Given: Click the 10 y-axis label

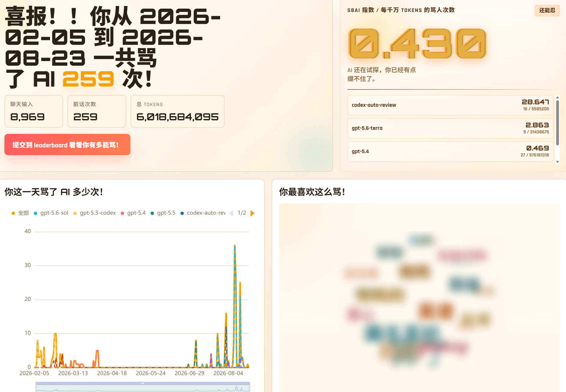Looking at the screenshot, I should [x=27, y=333].
